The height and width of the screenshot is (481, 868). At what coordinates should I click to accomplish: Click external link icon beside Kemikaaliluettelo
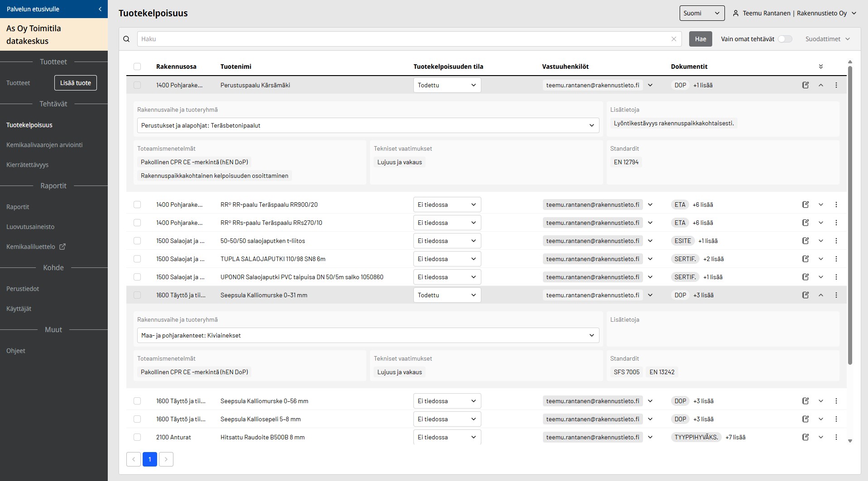(x=62, y=247)
